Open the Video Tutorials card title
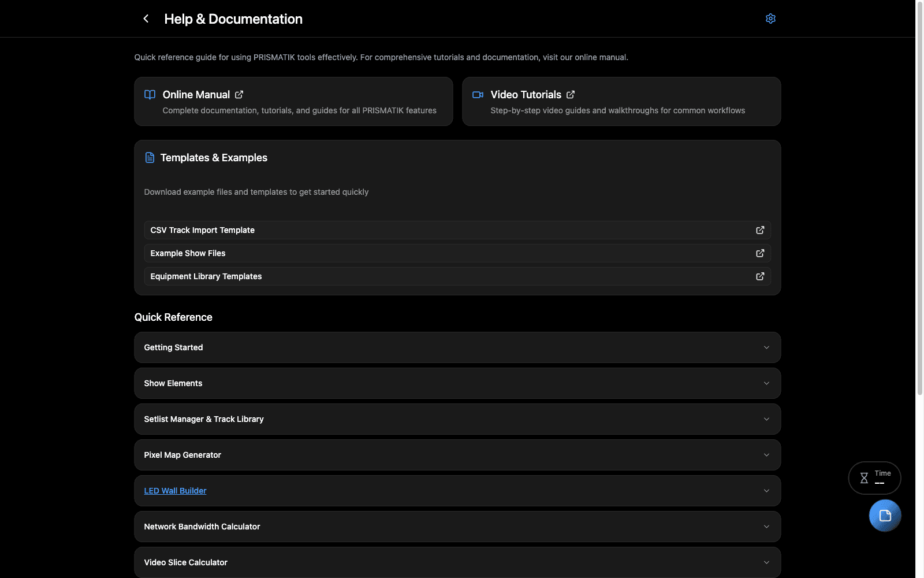The height and width of the screenshot is (578, 924). coord(526,95)
